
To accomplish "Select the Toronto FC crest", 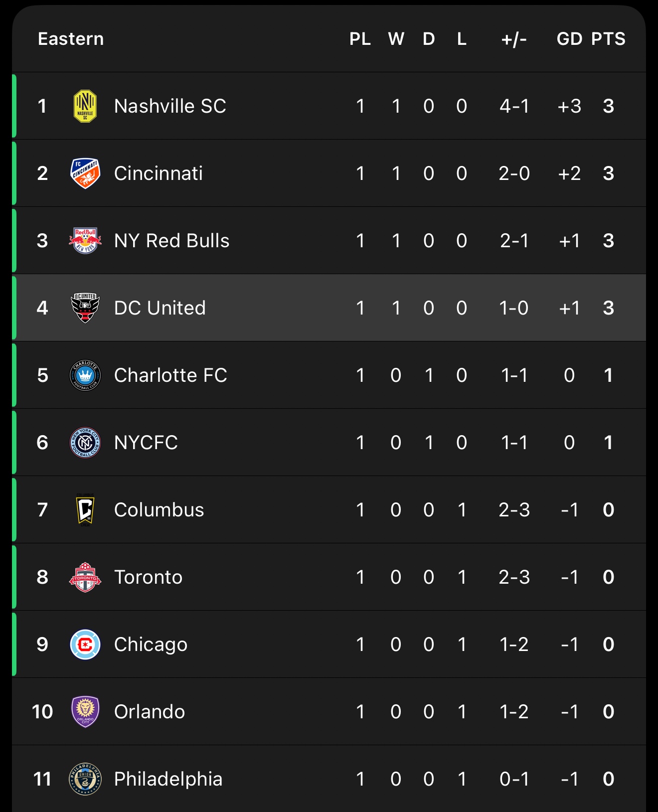I will pos(85,577).
